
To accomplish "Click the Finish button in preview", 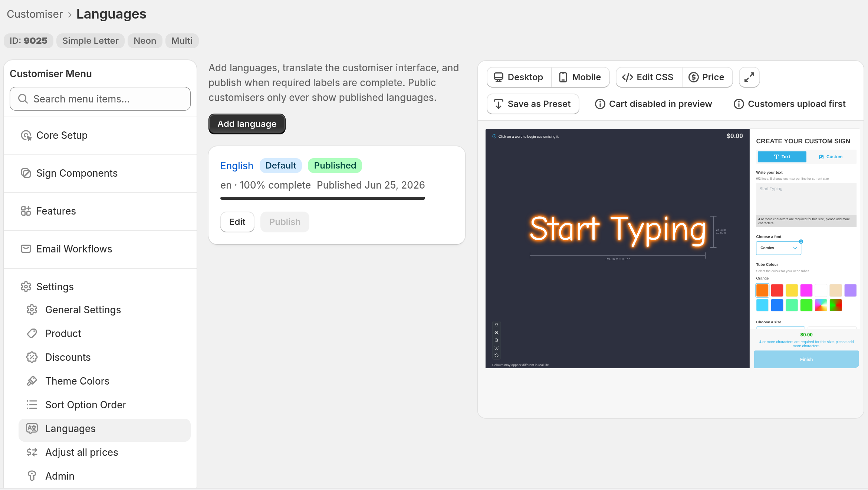I will pos(806,359).
